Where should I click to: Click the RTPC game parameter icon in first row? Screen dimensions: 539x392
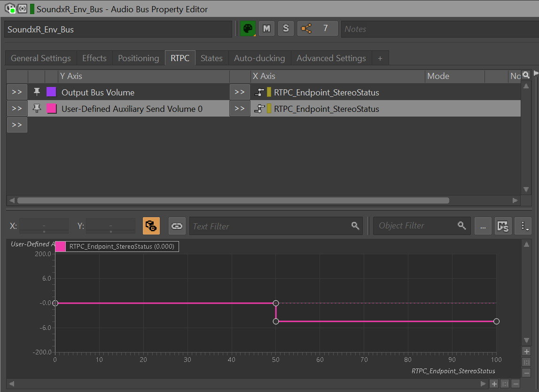coord(258,93)
